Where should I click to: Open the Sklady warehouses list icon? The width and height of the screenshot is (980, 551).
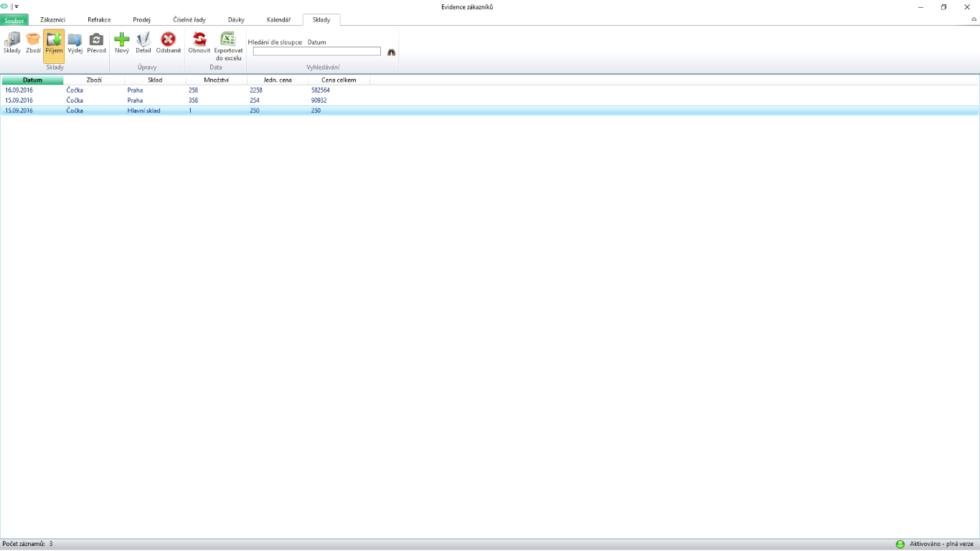(x=12, y=43)
